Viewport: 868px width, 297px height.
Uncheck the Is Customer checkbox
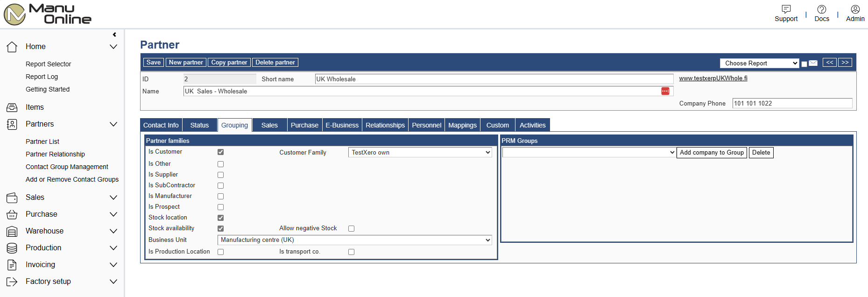pos(220,152)
